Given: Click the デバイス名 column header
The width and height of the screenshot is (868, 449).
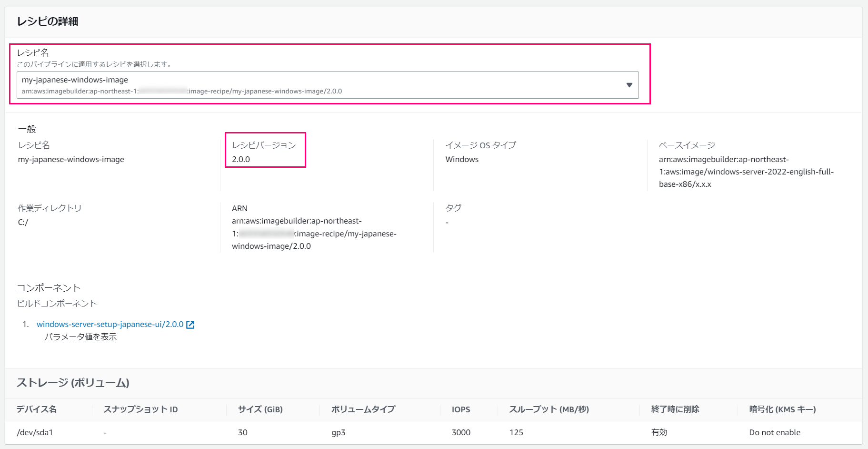Looking at the screenshot, I should click(x=37, y=409).
